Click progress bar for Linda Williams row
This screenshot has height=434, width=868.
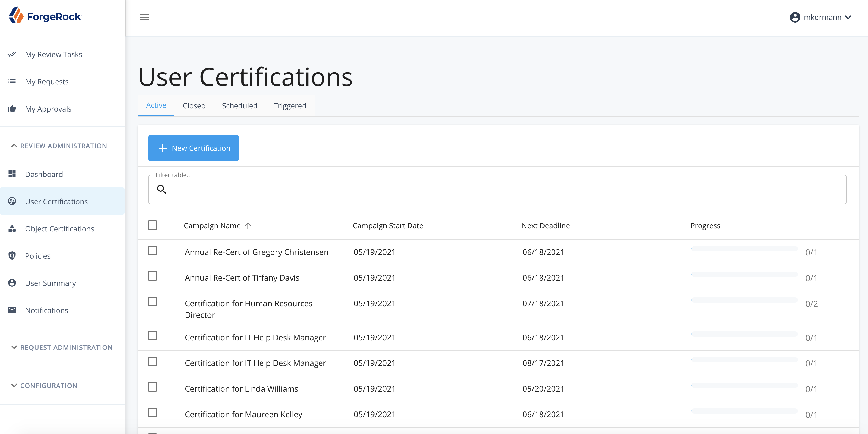[744, 385]
